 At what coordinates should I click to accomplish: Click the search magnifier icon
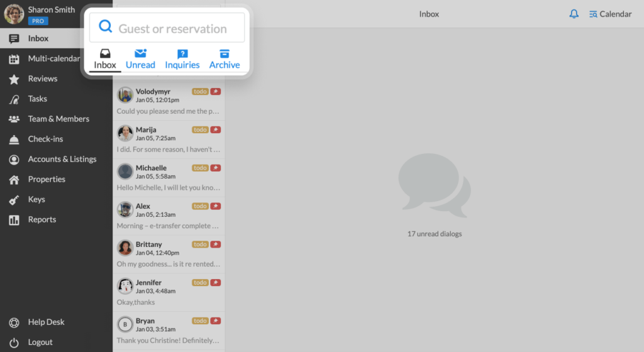pos(106,27)
